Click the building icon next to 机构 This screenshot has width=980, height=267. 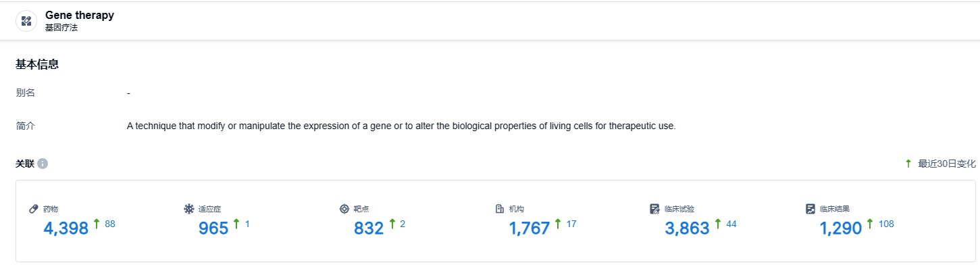coord(500,209)
